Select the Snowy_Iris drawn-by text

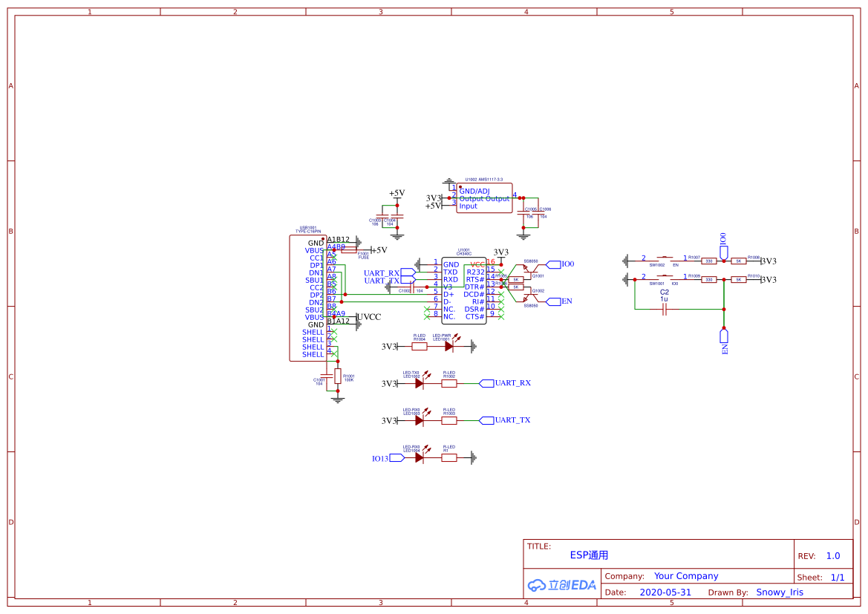coord(780,592)
